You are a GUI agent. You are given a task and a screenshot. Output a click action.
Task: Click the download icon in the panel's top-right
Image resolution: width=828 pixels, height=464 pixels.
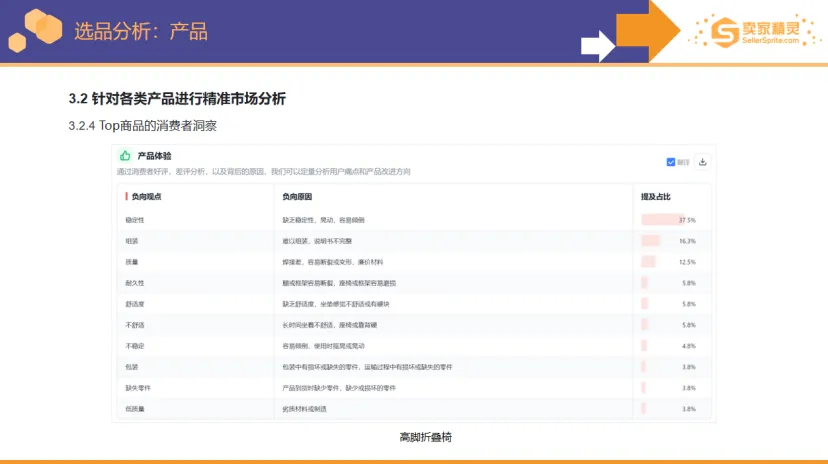[x=702, y=162]
